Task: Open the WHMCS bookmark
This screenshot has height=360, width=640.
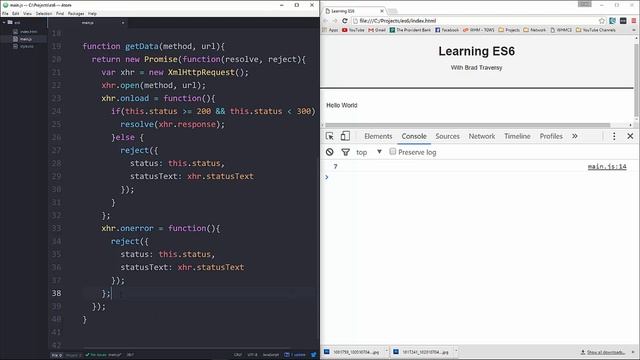Action: (x=561, y=30)
